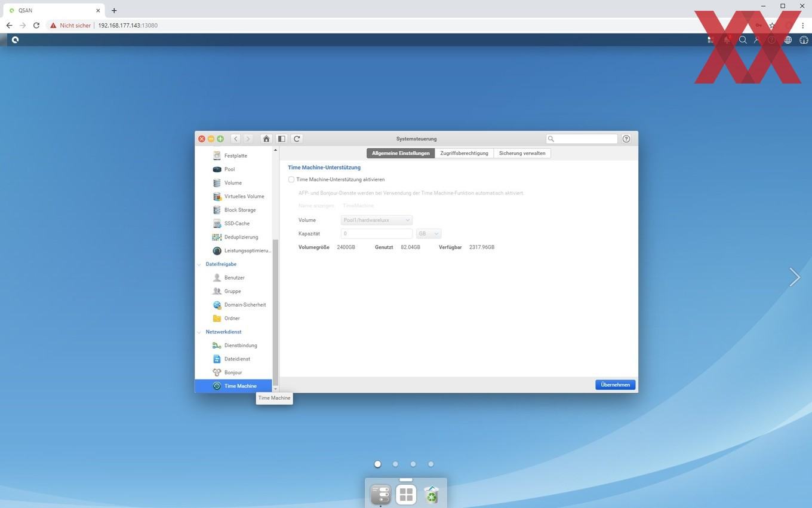The width and height of the screenshot is (812, 508).
Task: Enable Time Machine-Unterstützung checkbox
Action: [x=291, y=179]
